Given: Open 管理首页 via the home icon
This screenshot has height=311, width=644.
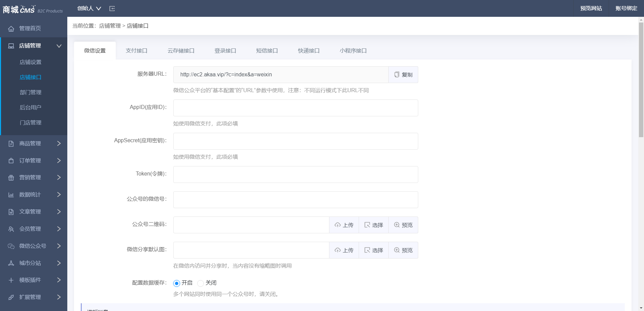Looking at the screenshot, I should tap(10, 28).
